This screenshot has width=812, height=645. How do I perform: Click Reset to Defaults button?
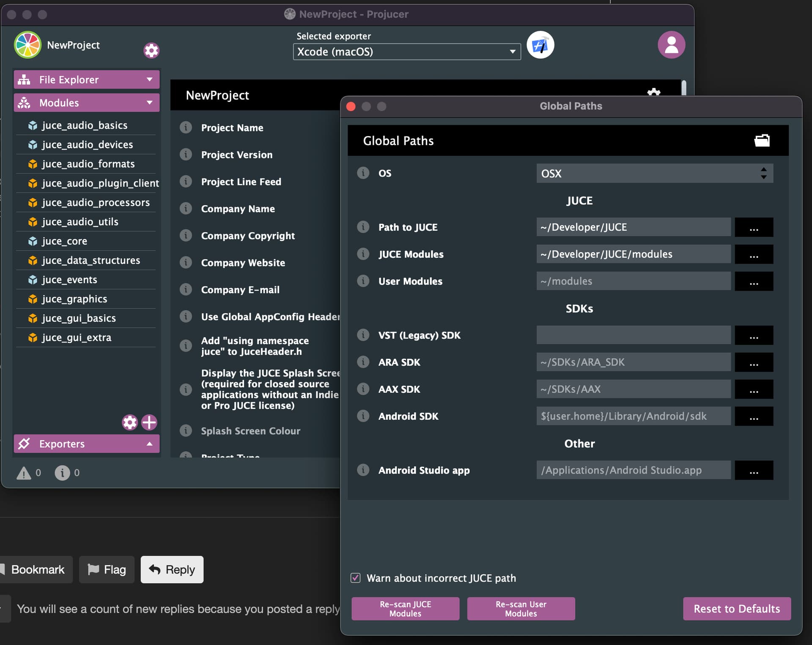737,609
